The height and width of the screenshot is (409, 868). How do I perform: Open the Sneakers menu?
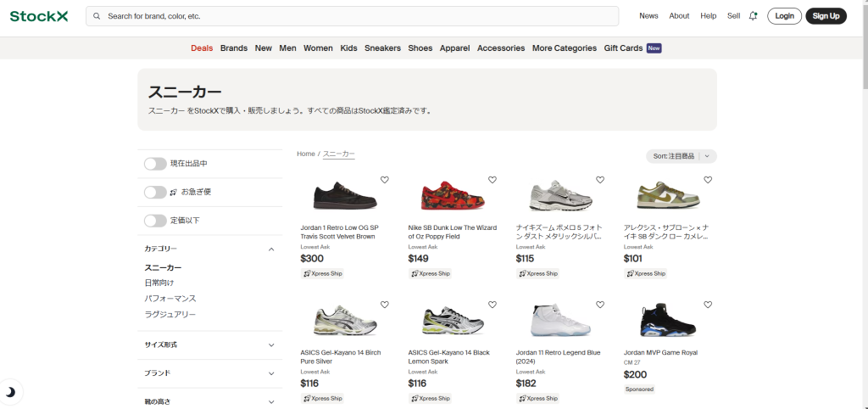pos(382,48)
